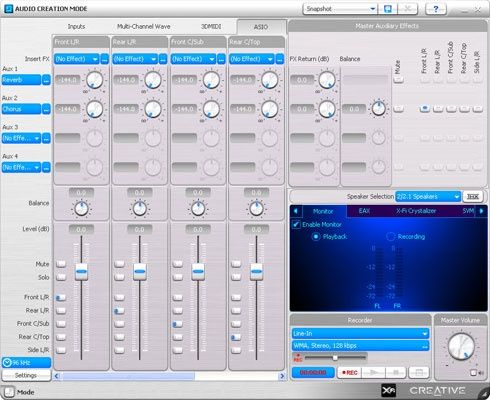Uncheck the Enable Monitor checkbox
490x400 pixels.
tap(296, 224)
